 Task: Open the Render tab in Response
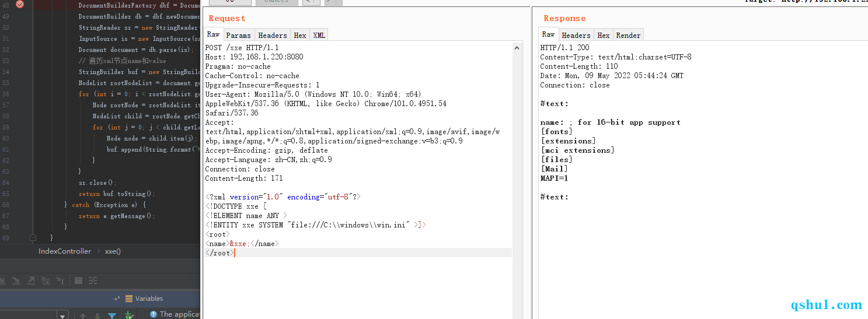click(x=629, y=35)
